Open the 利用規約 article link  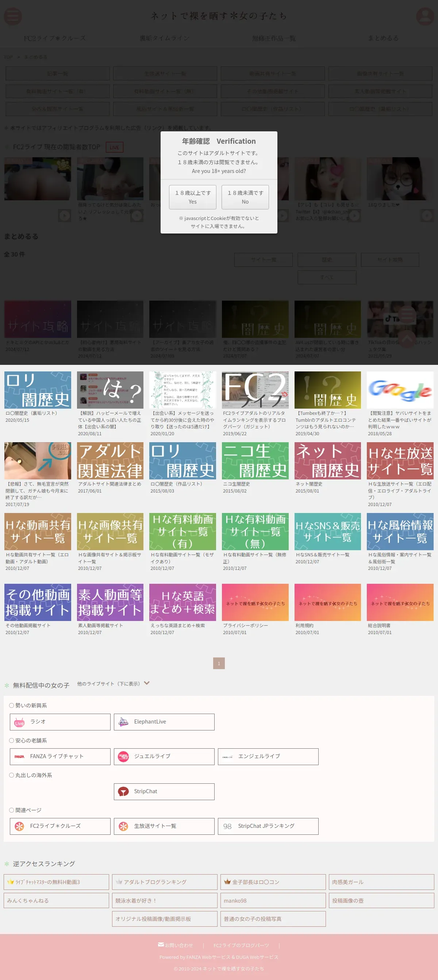click(304, 625)
